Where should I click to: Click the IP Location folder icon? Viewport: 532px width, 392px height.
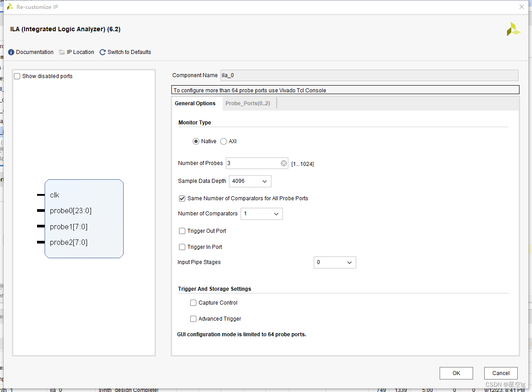[62, 52]
